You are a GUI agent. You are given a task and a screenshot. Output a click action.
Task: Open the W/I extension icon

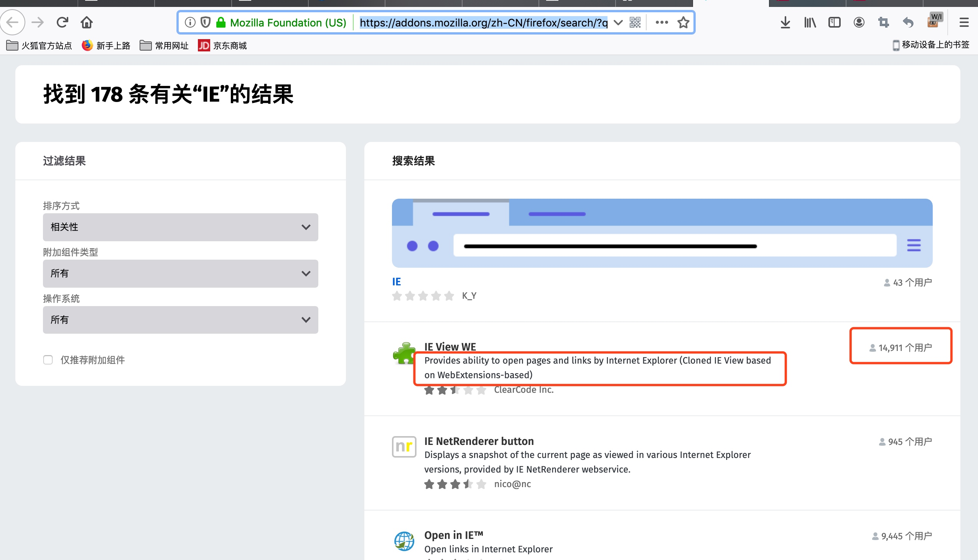pyautogui.click(x=935, y=20)
